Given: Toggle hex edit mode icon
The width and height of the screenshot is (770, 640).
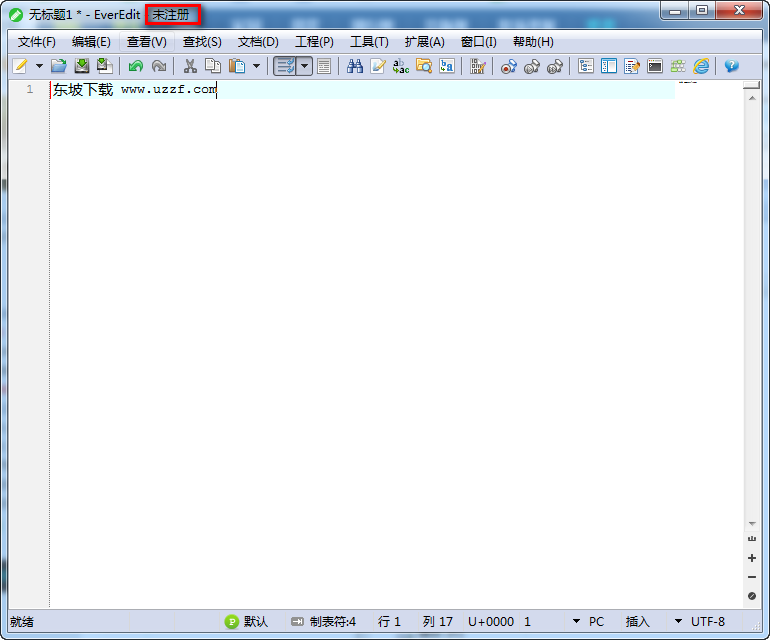Looking at the screenshot, I should pyautogui.click(x=477, y=66).
